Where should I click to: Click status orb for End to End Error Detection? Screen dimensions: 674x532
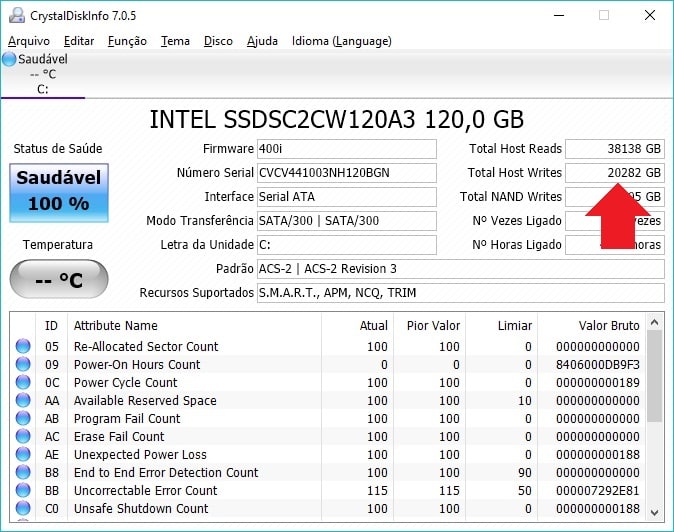[23, 472]
